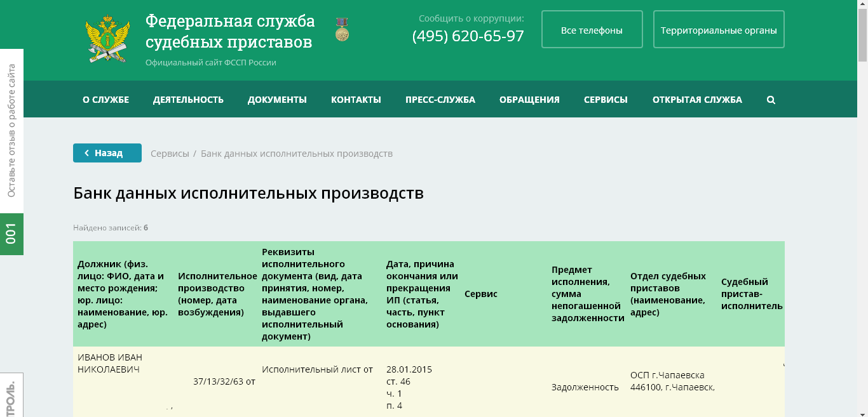The image size is (868, 417).
Task: Open the 'О СЛУЖБЕ' menu
Action: pyautogui.click(x=105, y=100)
